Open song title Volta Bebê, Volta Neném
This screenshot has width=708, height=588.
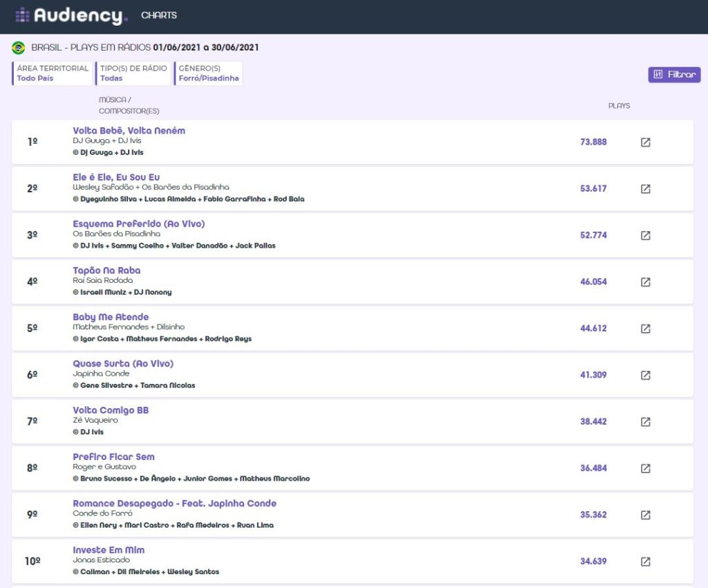point(129,131)
